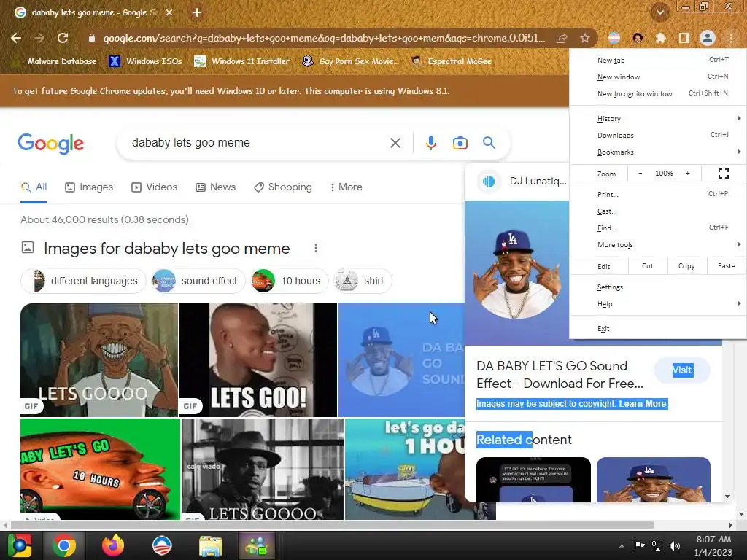Image resolution: width=747 pixels, height=560 pixels.
Task: Increase zoom with the plus button
Action: click(x=687, y=174)
